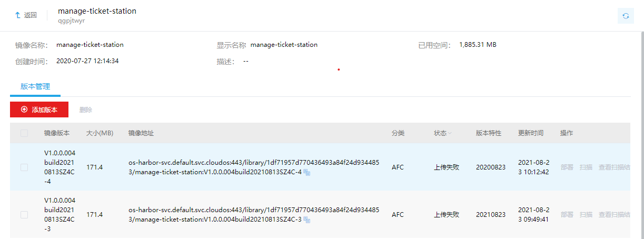
Task: Toggle the select-all header checkbox
Action: tap(24, 133)
